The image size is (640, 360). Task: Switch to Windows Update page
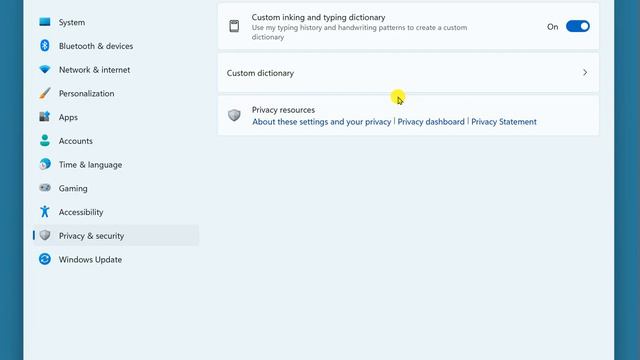(x=116, y=259)
